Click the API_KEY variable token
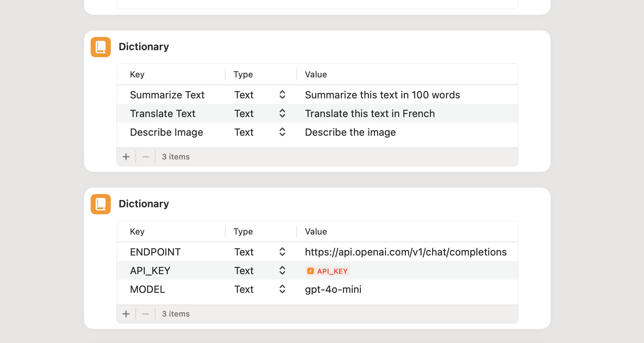Screen dimensions: 644x343 click(328, 271)
